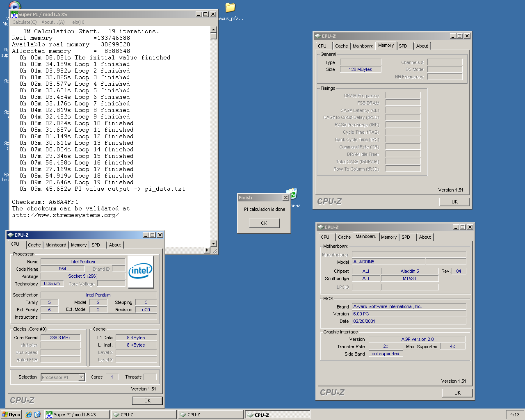Screen dimensions: 525x420
Task: Click the PI calculation is done! message
Action: pyautogui.click(x=265, y=209)
